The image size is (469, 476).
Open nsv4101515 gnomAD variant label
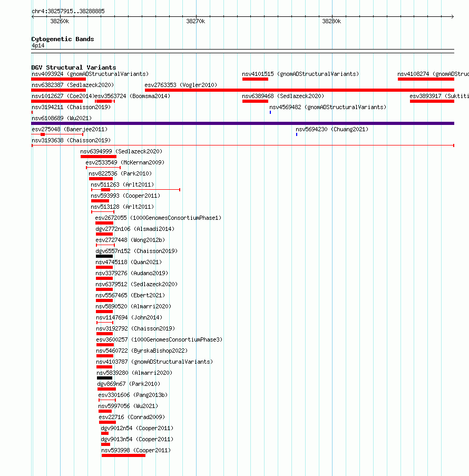tap(300, 74)
